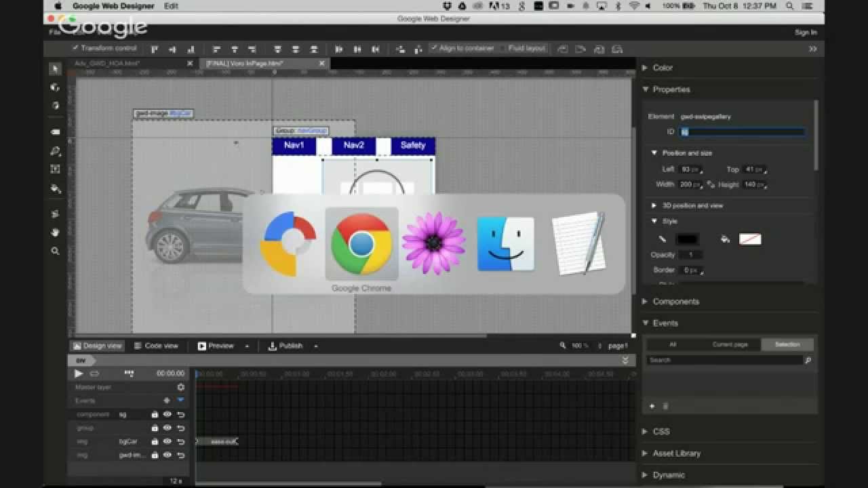Open the Preview dropdown arrow
The image size is (868, 488).
[247, 346]
